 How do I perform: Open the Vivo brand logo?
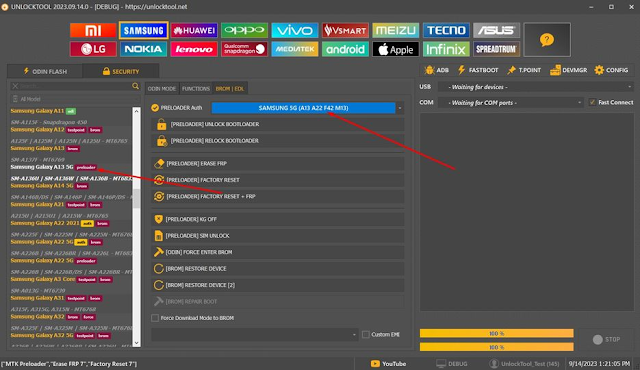[295, 30]
